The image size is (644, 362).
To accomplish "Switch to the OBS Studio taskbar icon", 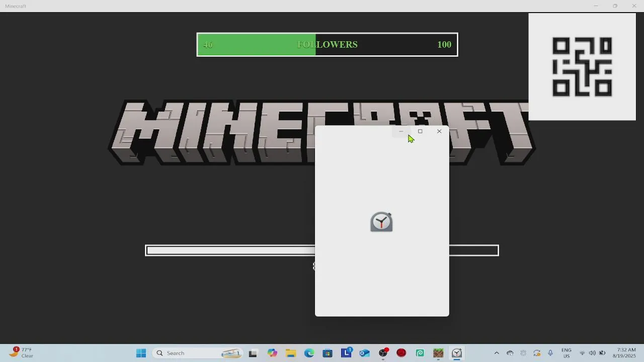I will [383, 353].
